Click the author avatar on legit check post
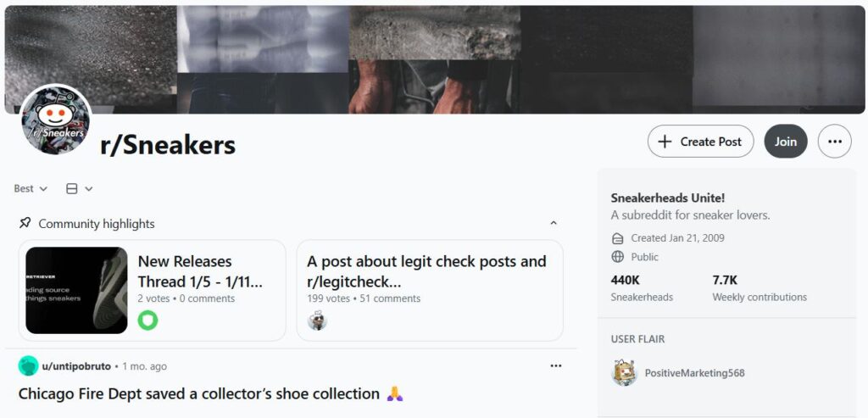 [x=317, y=320]
